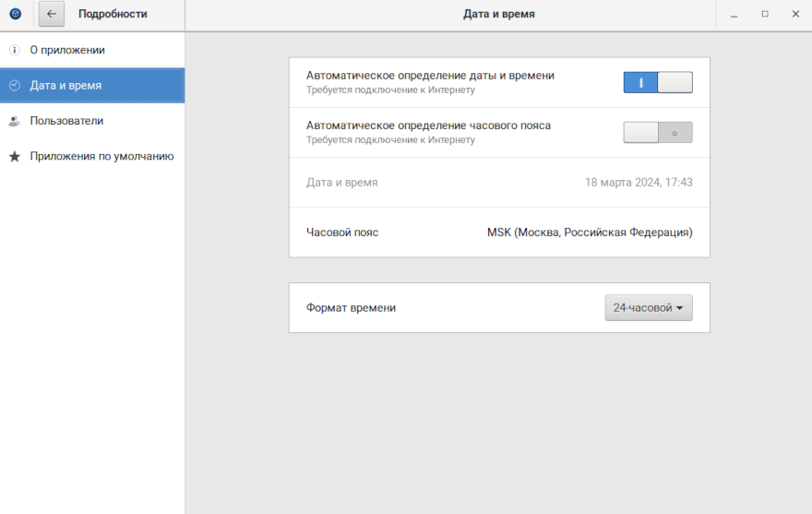Click the star icon for default applications
The image size is (812, 514).
tap(15, 157)
